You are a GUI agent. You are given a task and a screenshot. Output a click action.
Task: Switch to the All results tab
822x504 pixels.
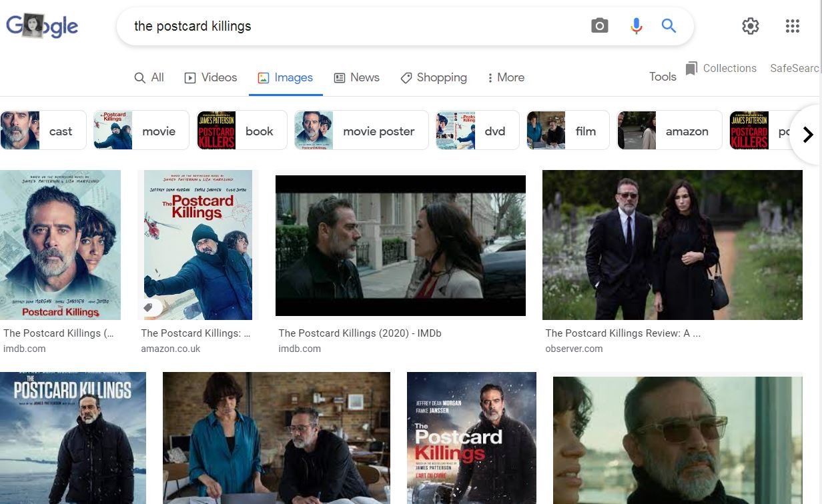coord(149,77)
